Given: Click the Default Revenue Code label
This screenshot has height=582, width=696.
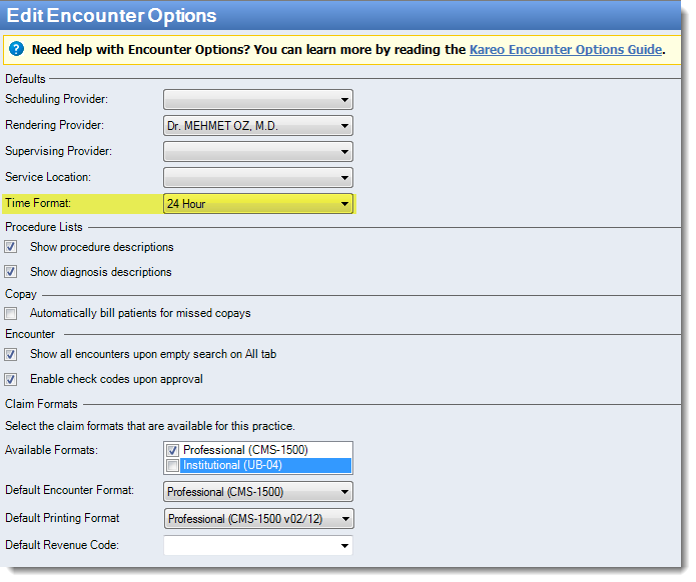Looking at the screenshot, I should [x=62, y=545].
